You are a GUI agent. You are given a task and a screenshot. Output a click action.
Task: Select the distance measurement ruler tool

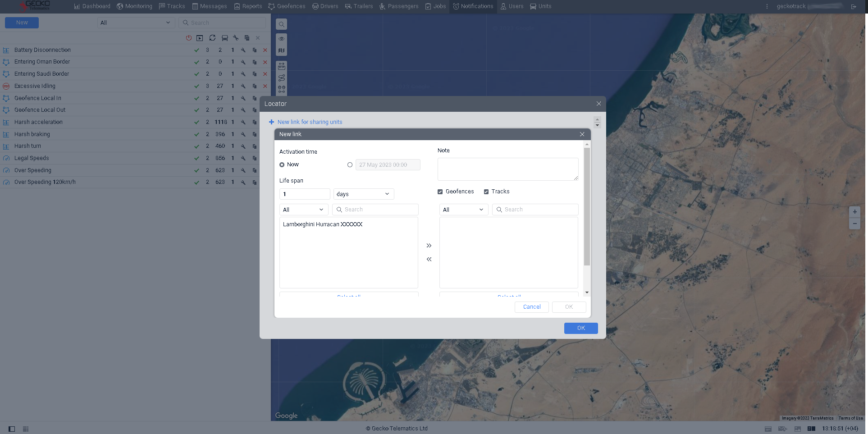coord(281,66)
